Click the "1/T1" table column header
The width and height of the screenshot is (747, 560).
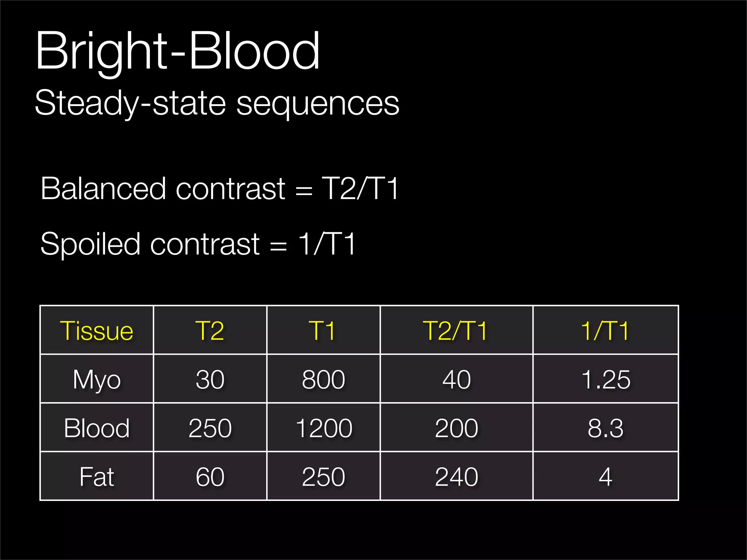605,331
